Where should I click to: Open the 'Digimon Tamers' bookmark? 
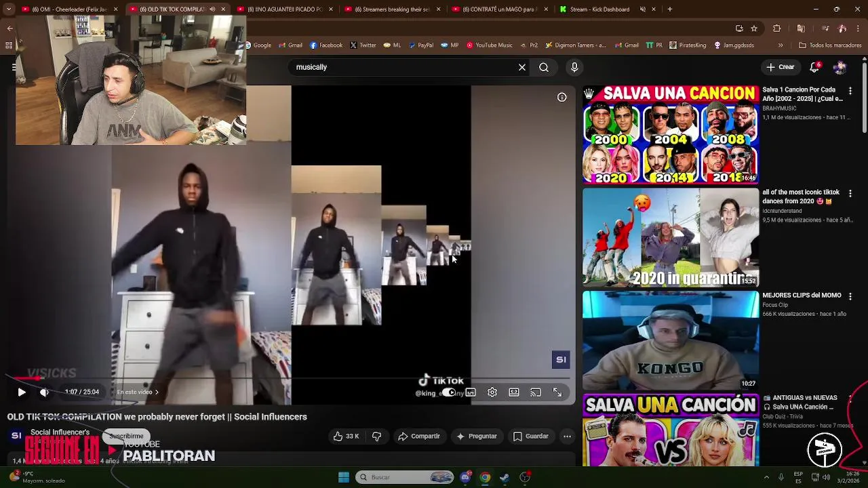point(576,45)
